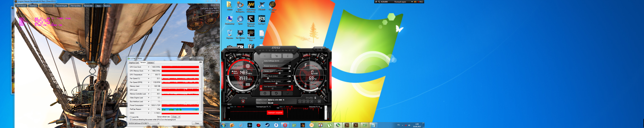Screen dimensions: 644x128
Task: Toggle Тесселяция in Heaven Benchmark
Action: coord(61,6)
